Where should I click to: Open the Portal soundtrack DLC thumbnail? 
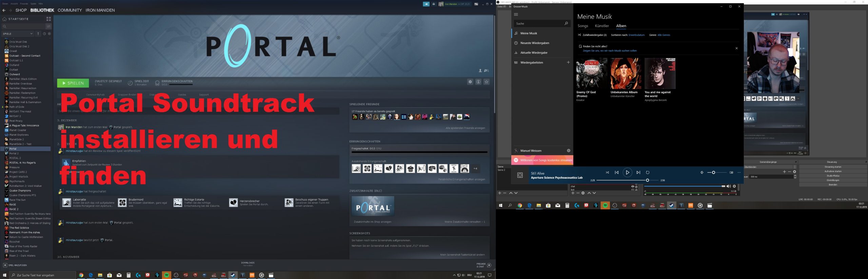373,206
